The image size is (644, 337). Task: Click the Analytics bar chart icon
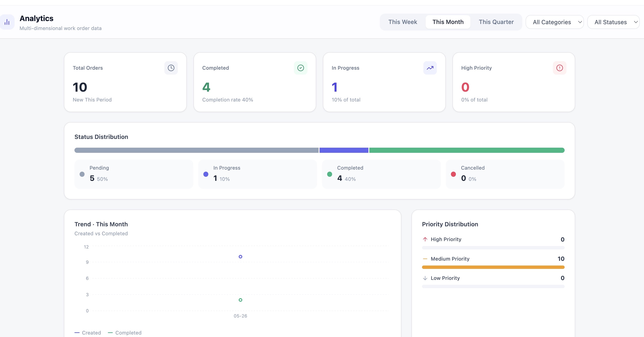(7, 22)
